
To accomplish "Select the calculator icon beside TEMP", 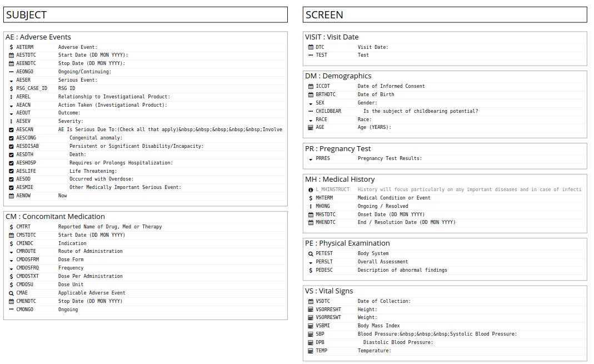I will 311,351.
